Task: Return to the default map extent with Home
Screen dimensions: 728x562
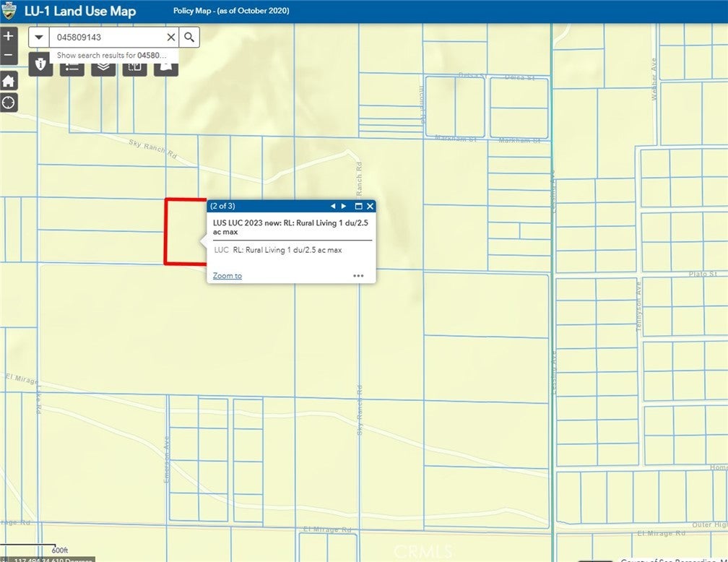Action: click(8, 81)
